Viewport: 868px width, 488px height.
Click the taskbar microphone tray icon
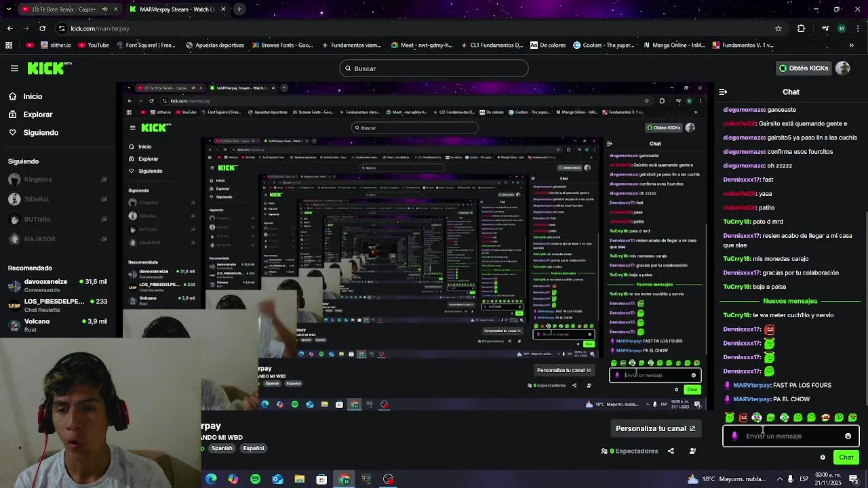[x=790, y=479]
